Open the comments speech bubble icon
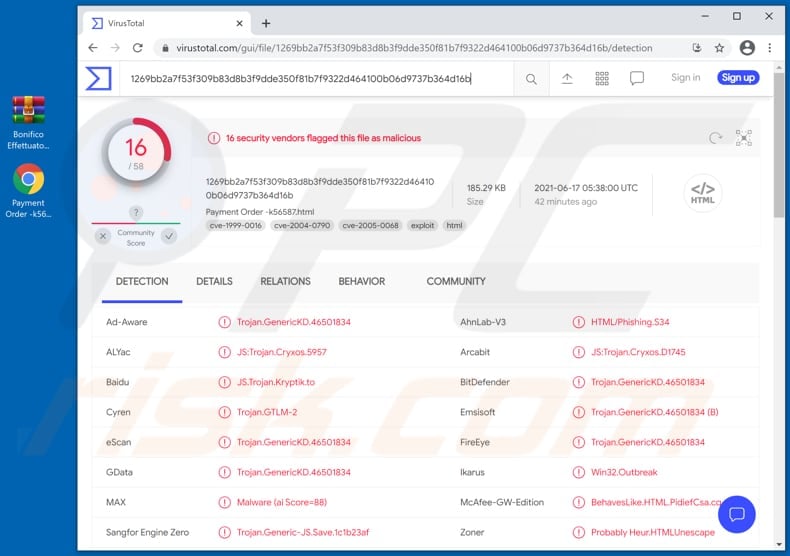The image size is (790, 556). click(x=637, y=79)
